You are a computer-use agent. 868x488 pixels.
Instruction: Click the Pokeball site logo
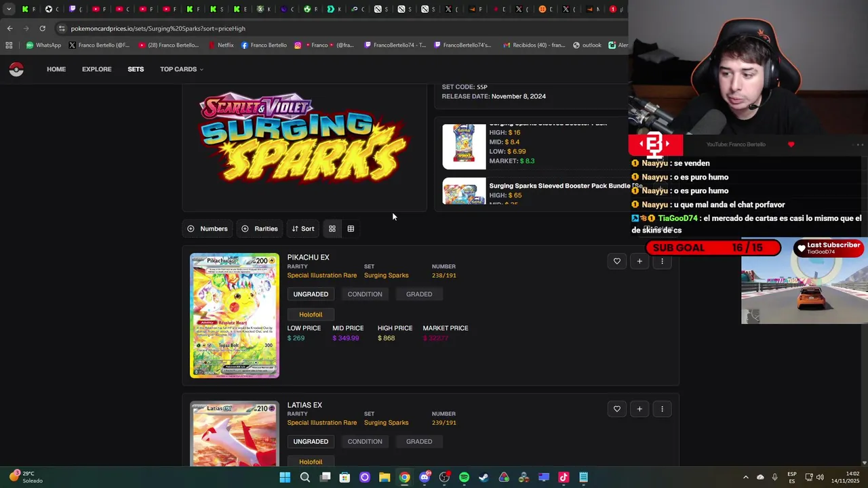(x=16, y=69)
